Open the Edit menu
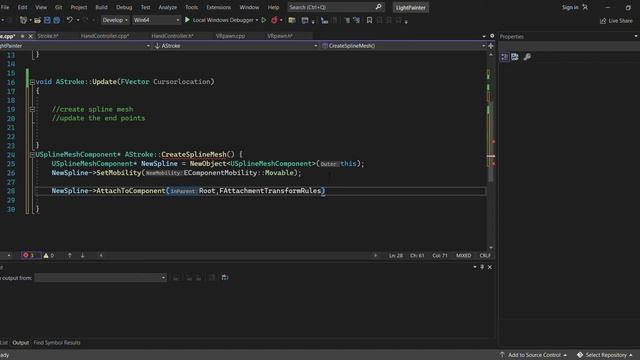Screen dimensions: 640x360 pyautogui.click(x=22, y=7)
